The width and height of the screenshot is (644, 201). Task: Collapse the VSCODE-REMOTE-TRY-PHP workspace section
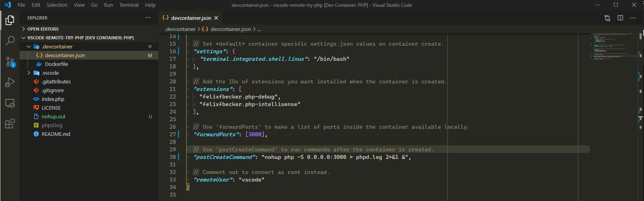click(89, 38)
